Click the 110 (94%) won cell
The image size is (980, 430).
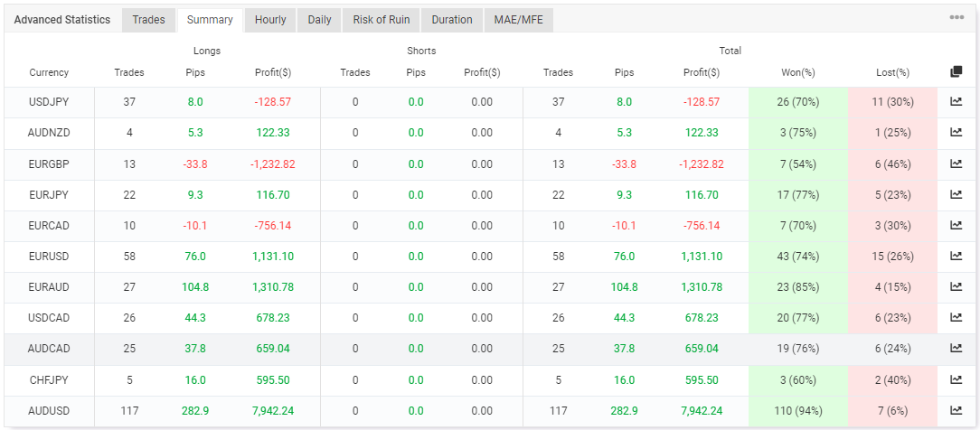[x=798, y=411]
